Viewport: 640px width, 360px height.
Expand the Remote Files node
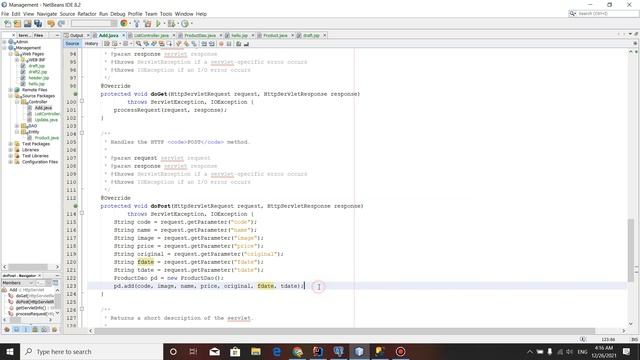(11, 90)
